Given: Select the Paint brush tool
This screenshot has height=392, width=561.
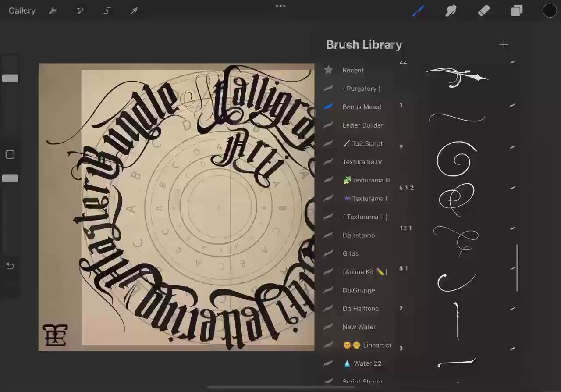Looking at the screenshot, I should (x=418, y=11).
